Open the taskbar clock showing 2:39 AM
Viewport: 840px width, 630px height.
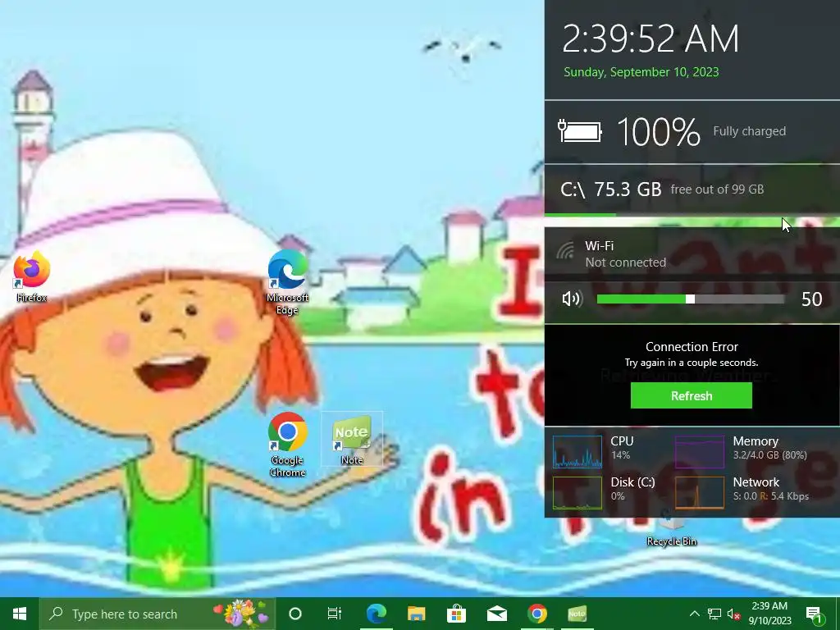[769, 614]
